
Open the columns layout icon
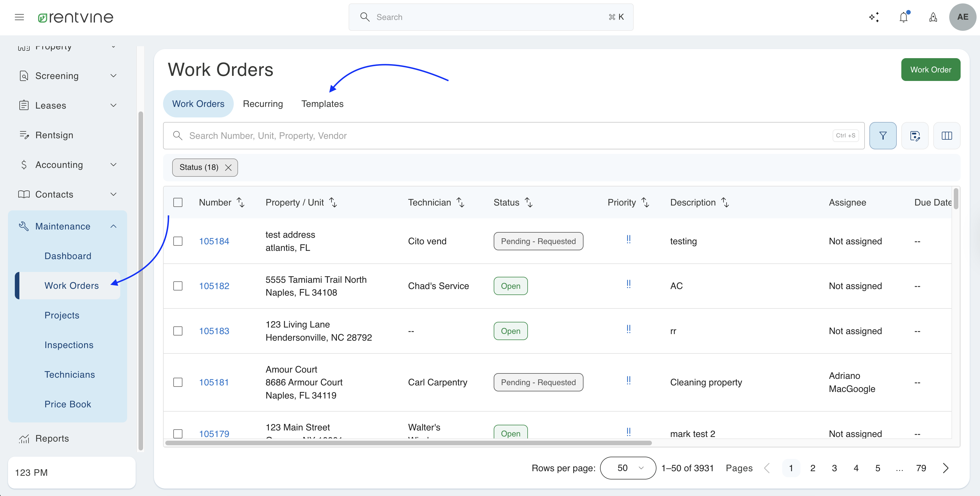[947, 136]
